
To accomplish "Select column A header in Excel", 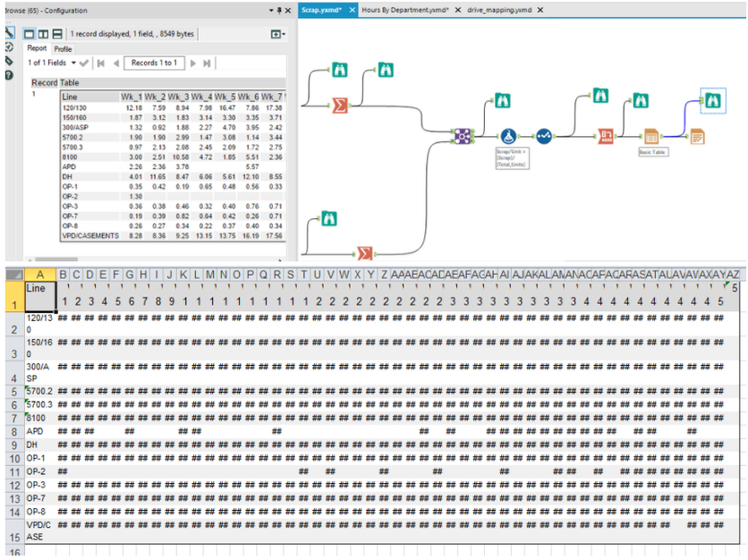I will point(40,275).
